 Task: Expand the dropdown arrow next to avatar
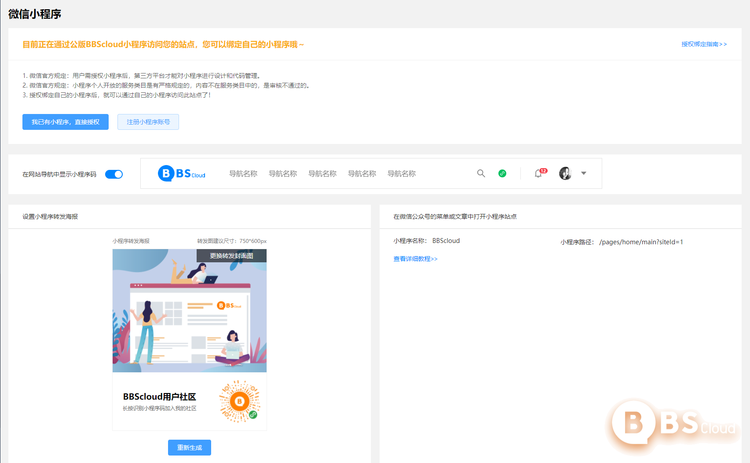584,173
